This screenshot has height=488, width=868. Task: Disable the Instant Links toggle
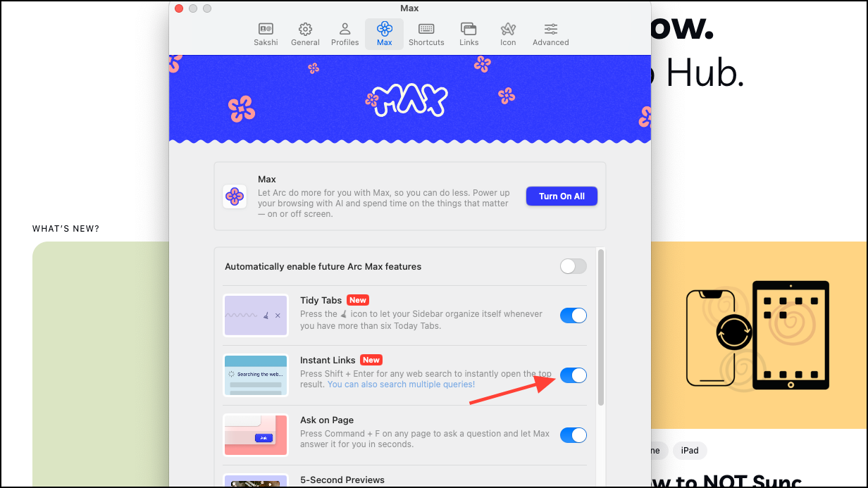click(573, 375)
